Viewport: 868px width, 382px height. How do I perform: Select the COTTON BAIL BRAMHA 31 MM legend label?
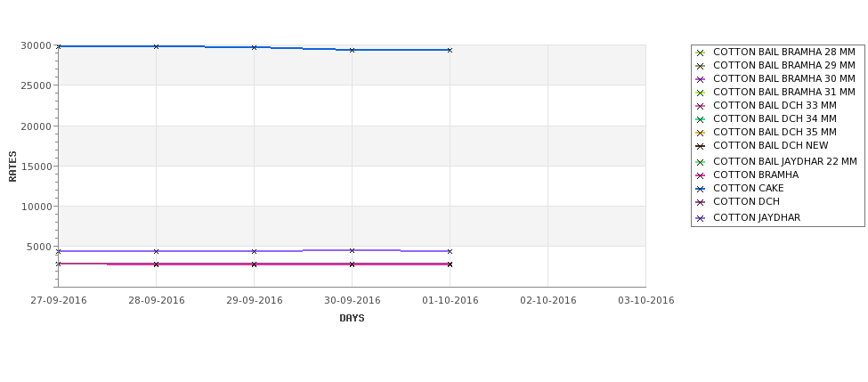[x=783, y=92]
